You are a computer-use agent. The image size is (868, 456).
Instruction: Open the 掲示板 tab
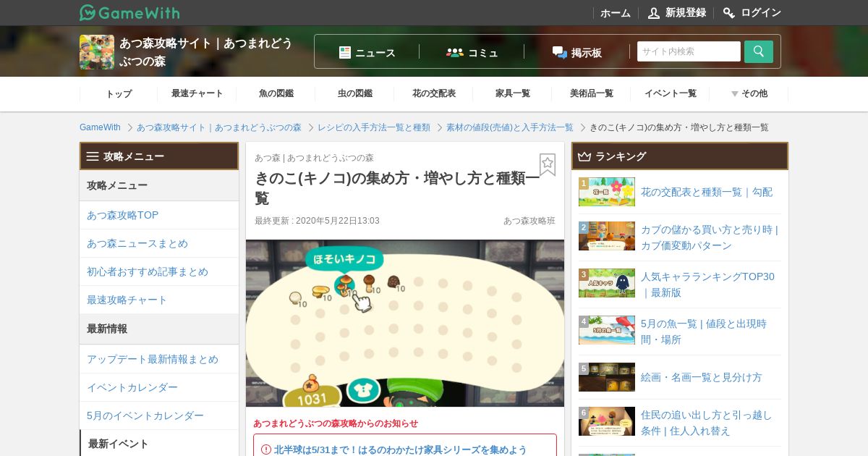[x=576, y=52]
